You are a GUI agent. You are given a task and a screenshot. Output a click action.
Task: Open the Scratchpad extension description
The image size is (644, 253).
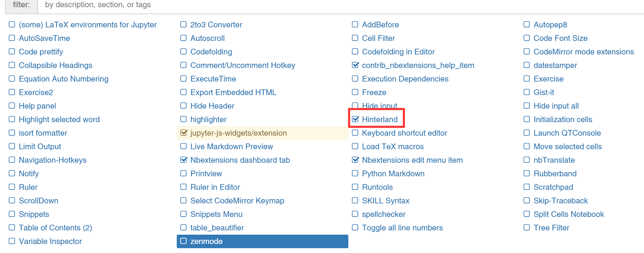click(x=553, y=187)
